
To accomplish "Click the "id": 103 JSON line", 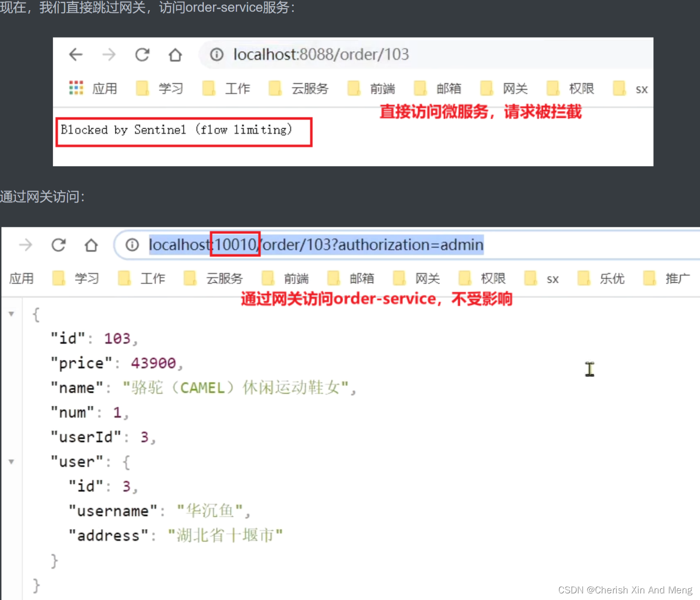I will tap(94, 338).
